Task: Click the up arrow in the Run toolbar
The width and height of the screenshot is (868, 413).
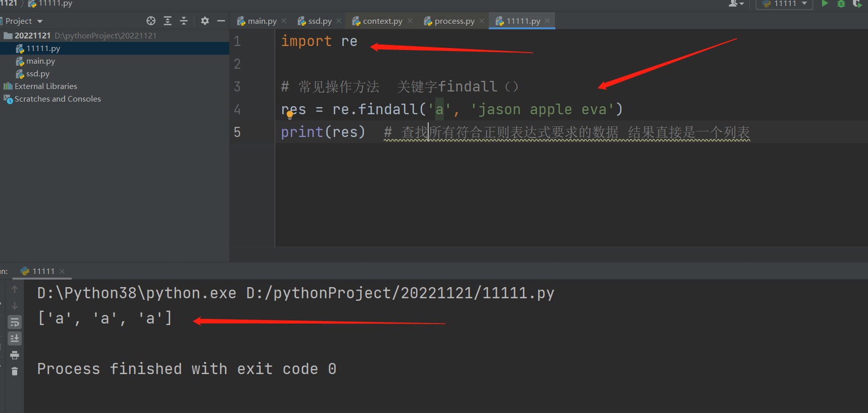Action: point(15,289)
